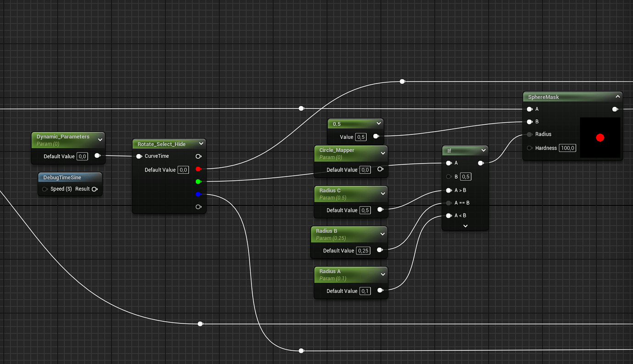Expand hidden pins at the bottom of the If node
The width and height of the screenshot is (633, 364).
click(x=465, y=226)
